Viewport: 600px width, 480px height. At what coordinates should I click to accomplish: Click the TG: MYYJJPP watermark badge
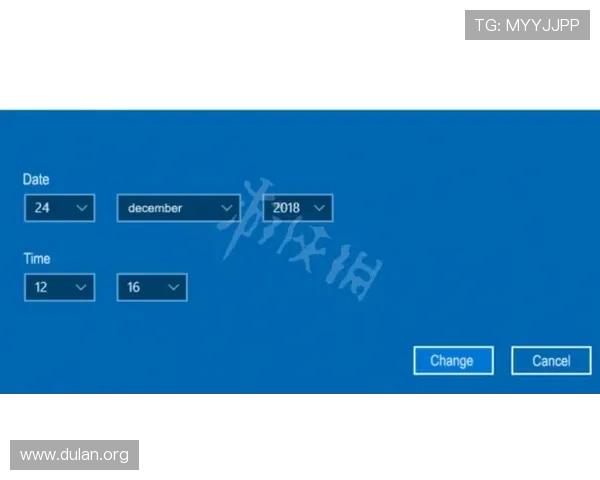[x=527, y=25]
